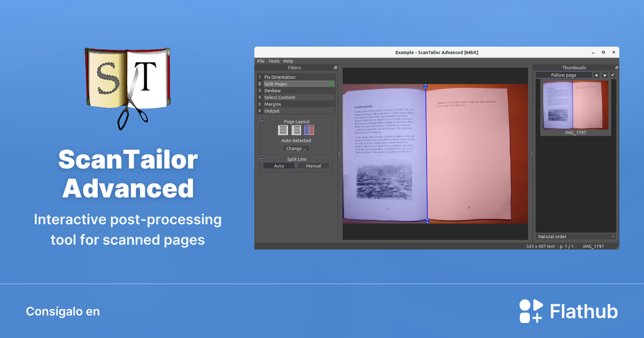Open the Help menu
This screenshot has width=644, height=338.
(288, 61)
